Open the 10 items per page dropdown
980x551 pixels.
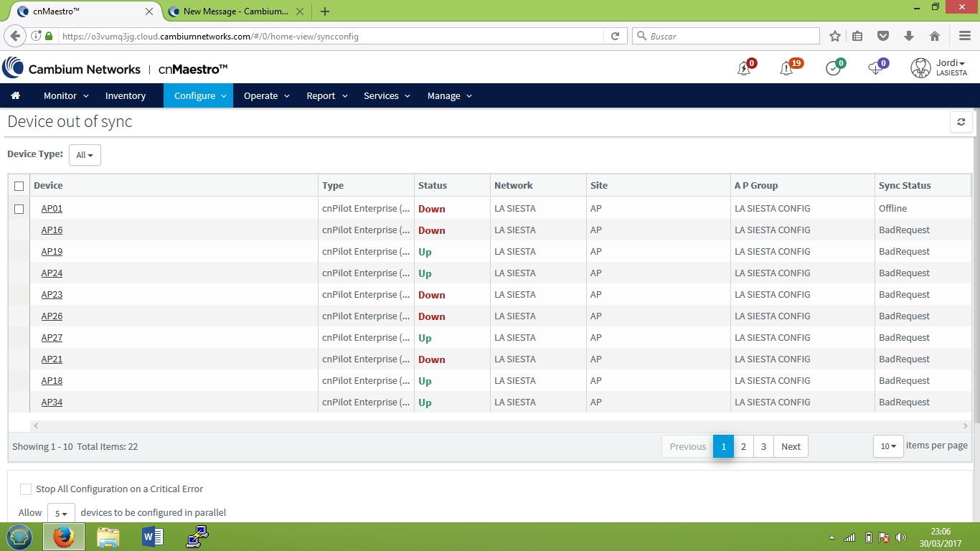point(888,446)
